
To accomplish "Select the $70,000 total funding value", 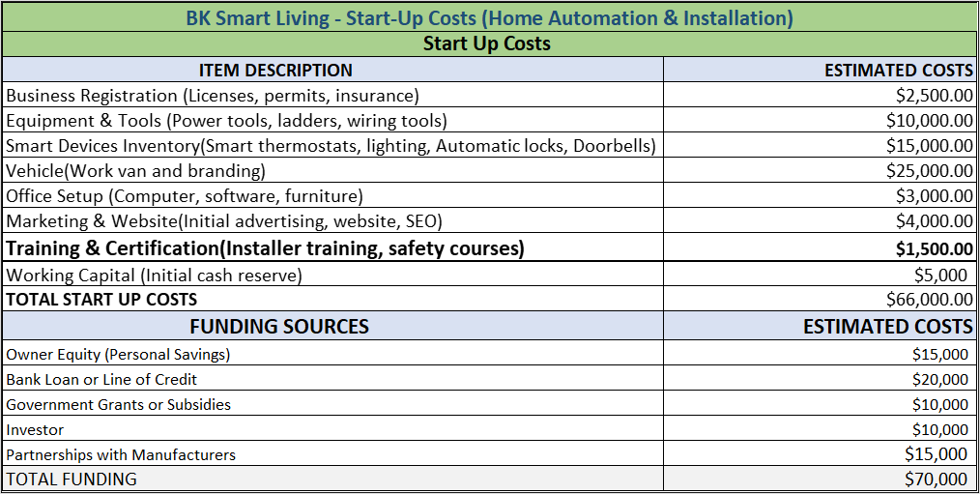I will coord(936,479).
